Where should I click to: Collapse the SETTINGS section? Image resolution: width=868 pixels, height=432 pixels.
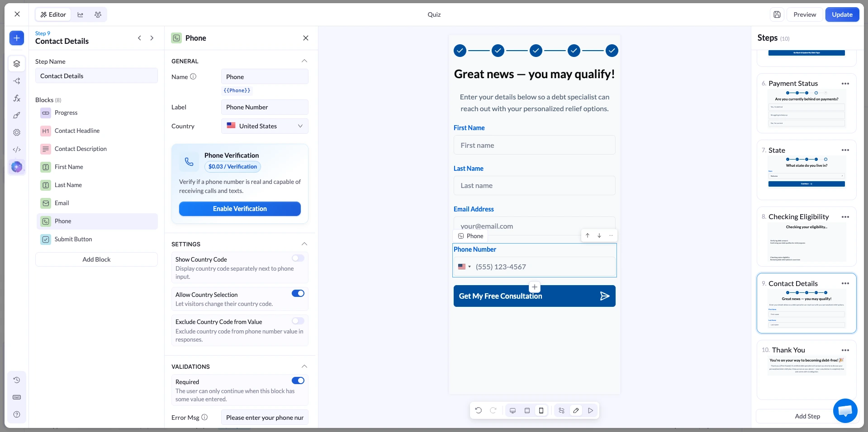click(x=304, y=244)
